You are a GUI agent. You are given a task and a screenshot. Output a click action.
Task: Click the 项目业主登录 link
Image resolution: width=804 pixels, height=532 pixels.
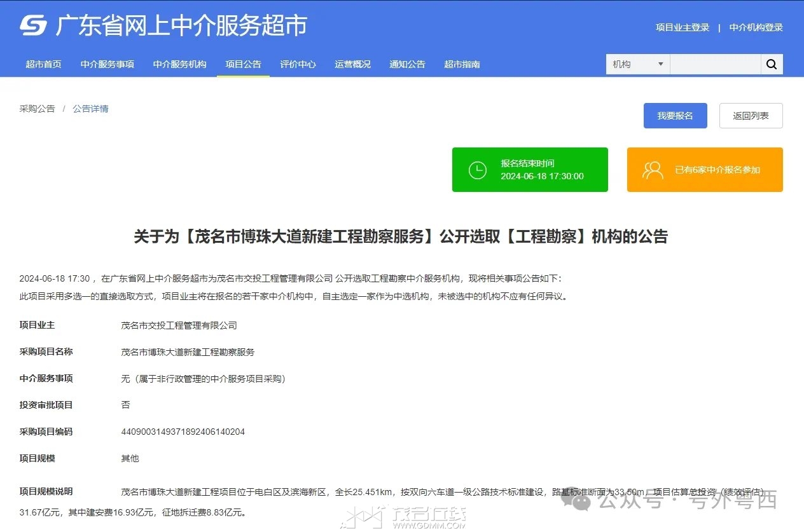(683, 27)
